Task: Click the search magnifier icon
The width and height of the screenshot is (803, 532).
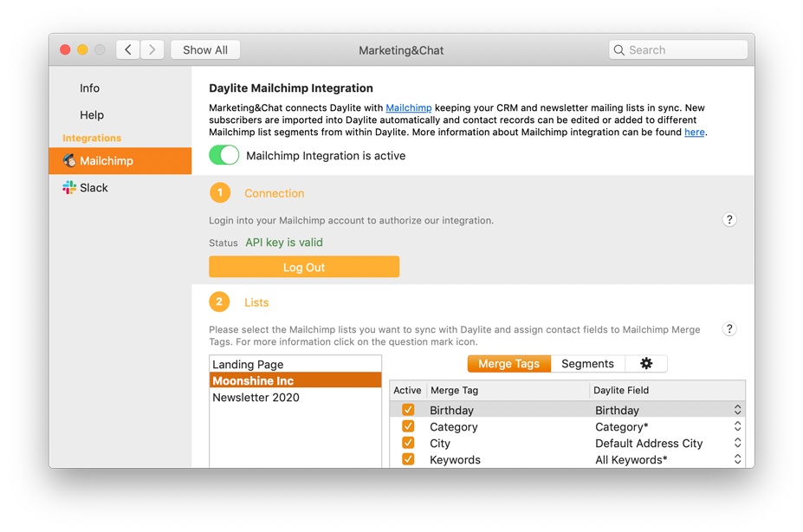Action: (x=618, y=50)
